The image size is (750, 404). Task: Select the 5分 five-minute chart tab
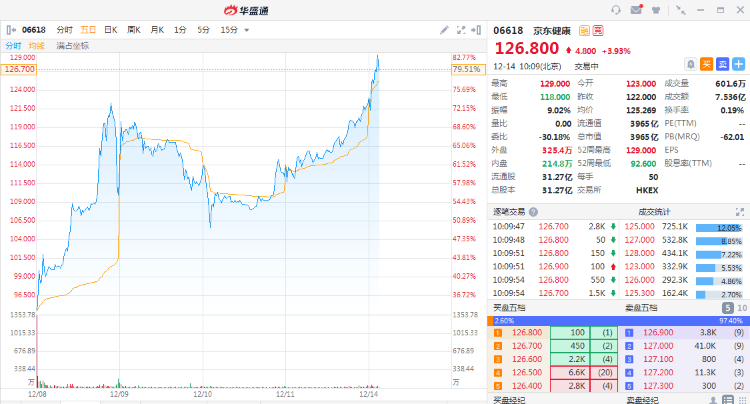[203, 30]
